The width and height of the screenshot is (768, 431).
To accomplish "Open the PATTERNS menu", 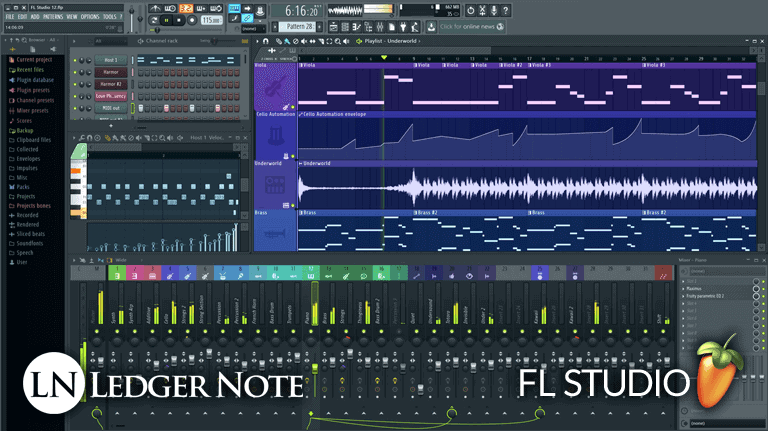I will (x=53, y=17).
